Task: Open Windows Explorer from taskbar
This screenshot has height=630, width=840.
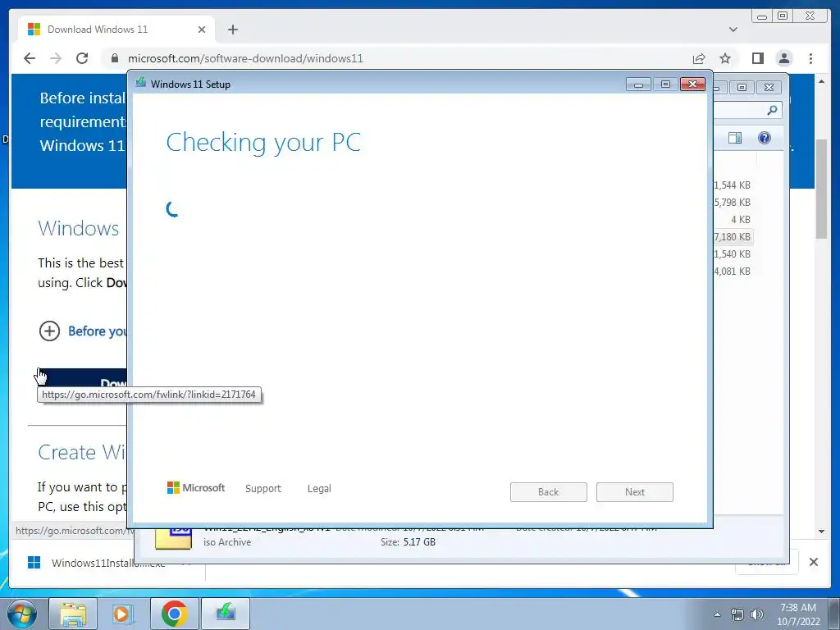Action: coord(73,614)
